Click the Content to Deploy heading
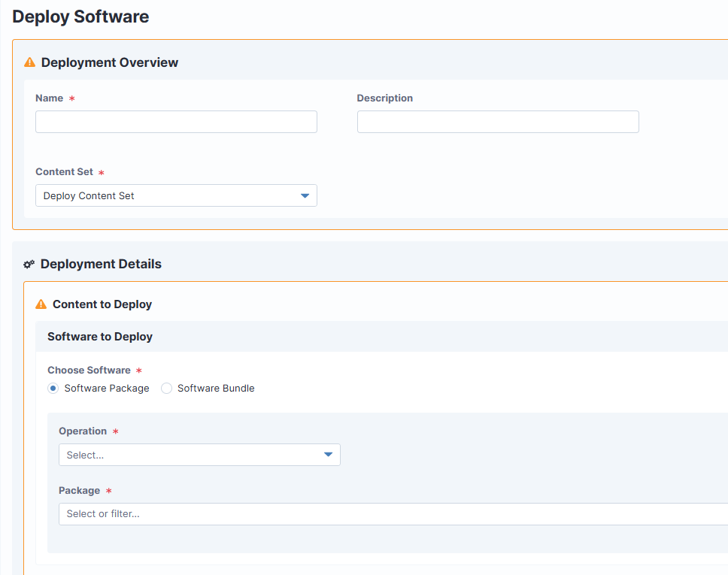Image resolution: width=728 pixels, height=575 pixels. click(102, 304)
